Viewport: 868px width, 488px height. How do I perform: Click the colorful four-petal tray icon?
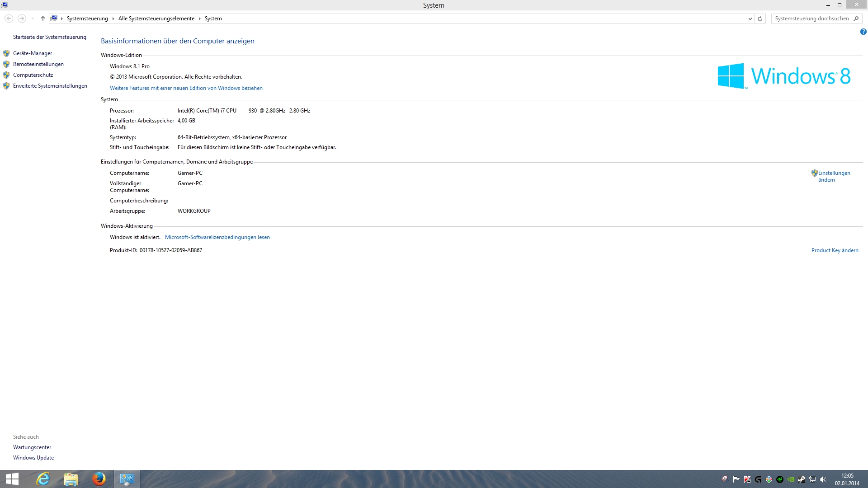[769, 479]
